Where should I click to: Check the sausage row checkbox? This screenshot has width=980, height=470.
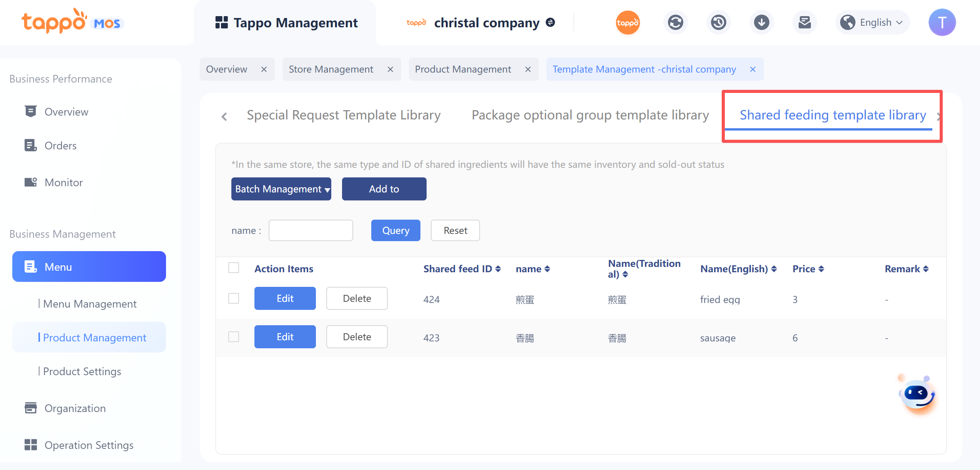click(x=234, y=337)
